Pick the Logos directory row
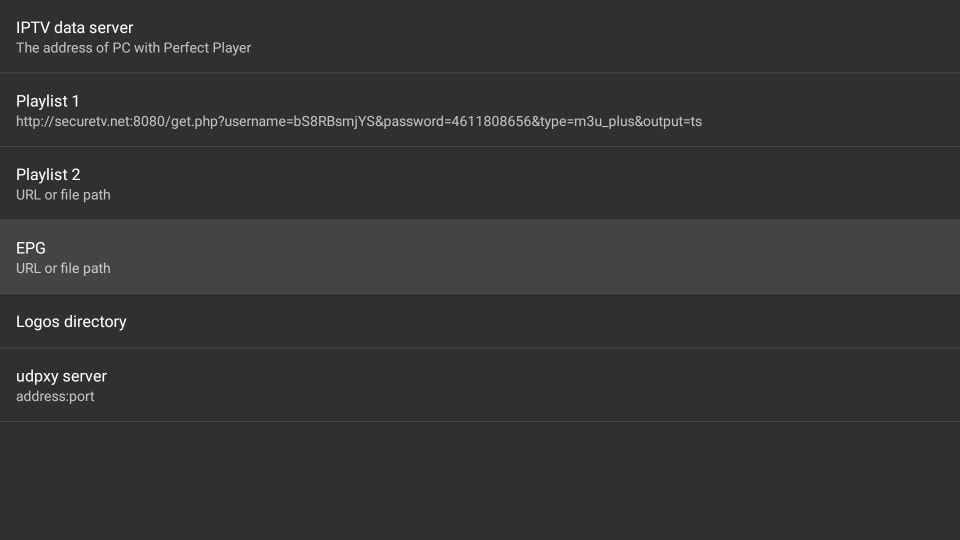Screen dimensions: 960x540 click(x=480, y=321)
